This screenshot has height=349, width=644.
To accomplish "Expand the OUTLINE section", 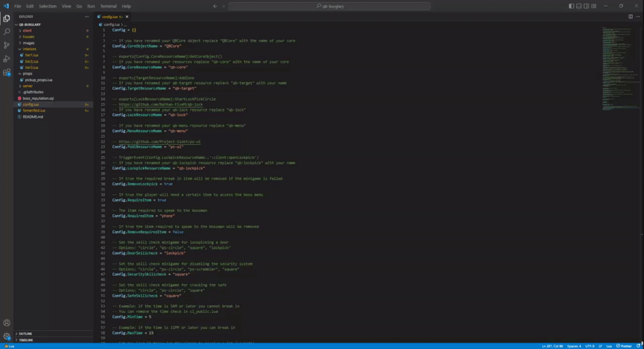I will tap(53, 334).
